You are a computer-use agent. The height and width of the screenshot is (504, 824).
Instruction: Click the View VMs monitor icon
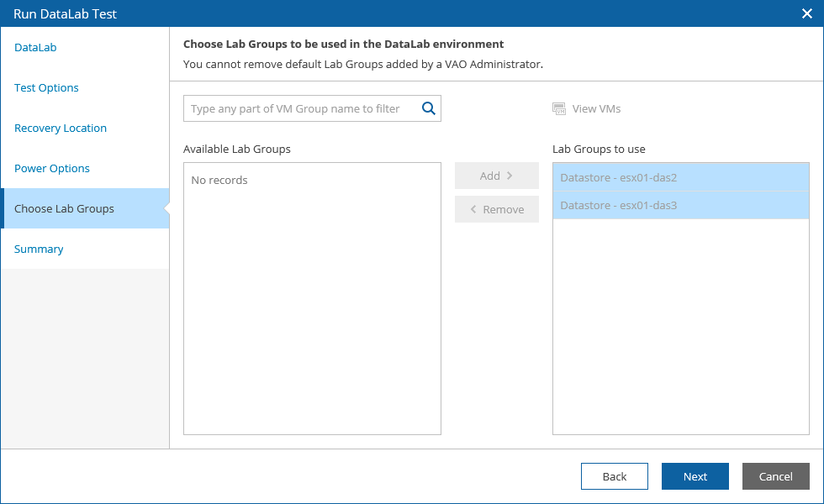coord(559,108)
